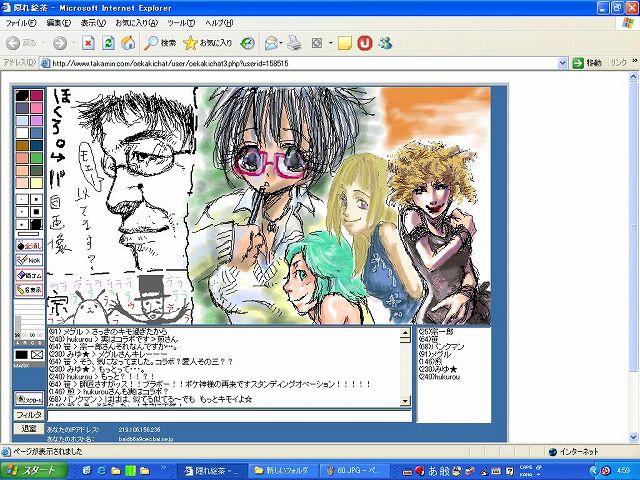Open the Messenger people icon

[385, 43]
